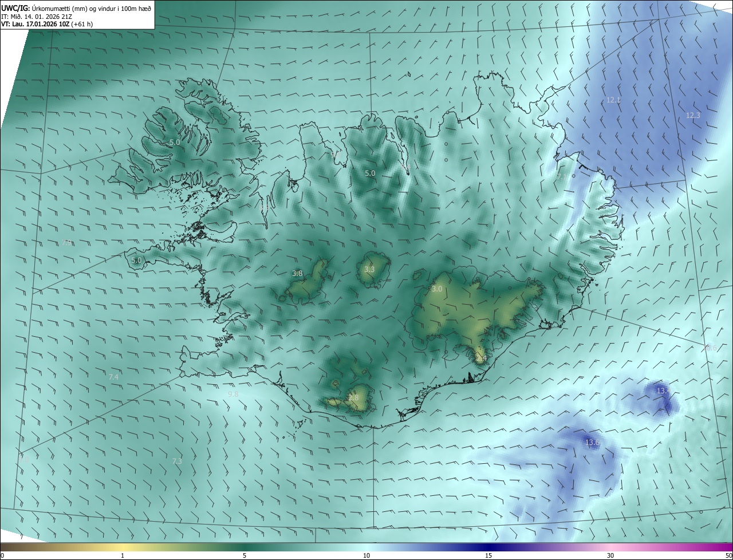Click the 3.3 value on Hofsjökull glacier

(x=369, y=269)
